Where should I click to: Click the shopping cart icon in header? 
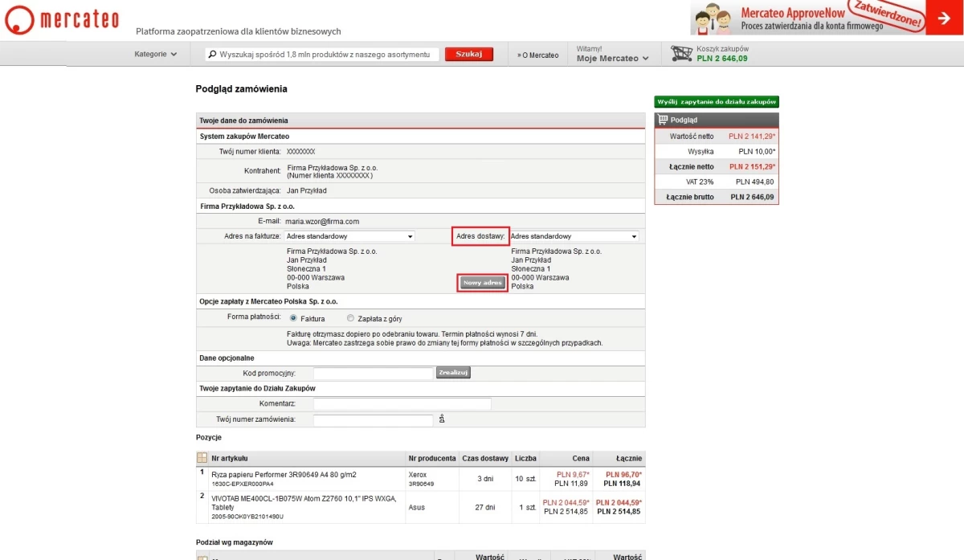coord(682,54)
